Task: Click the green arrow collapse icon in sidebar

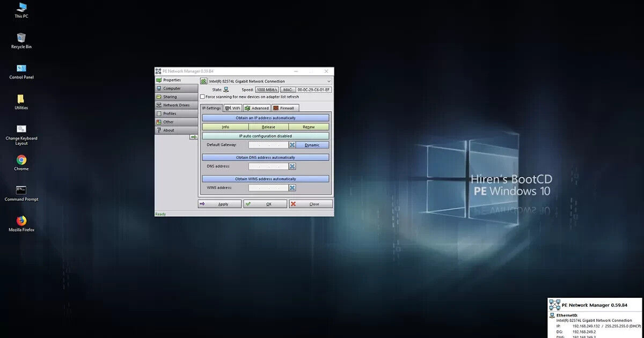Action: pos(194,137)
